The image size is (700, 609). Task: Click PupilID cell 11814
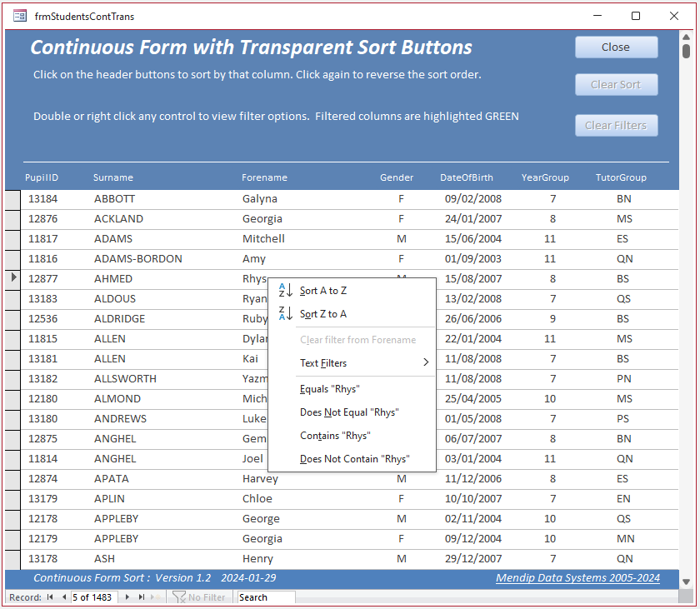pos(42,459)
